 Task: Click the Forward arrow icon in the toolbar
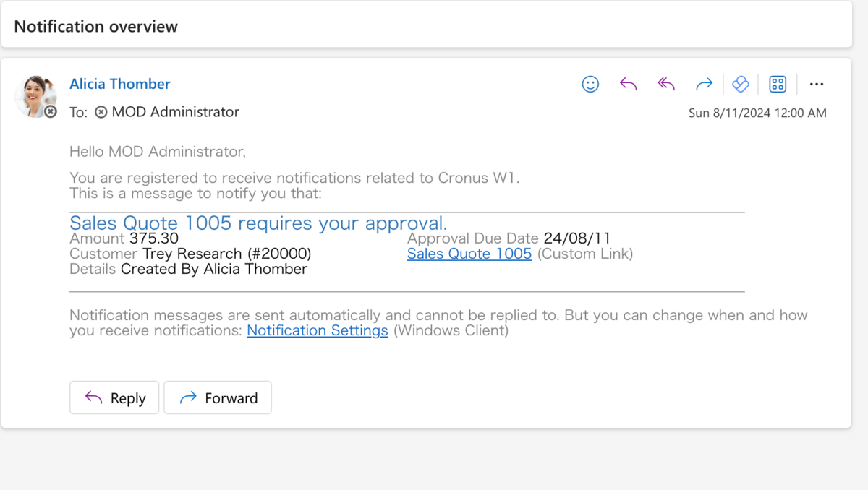point(704,84)
